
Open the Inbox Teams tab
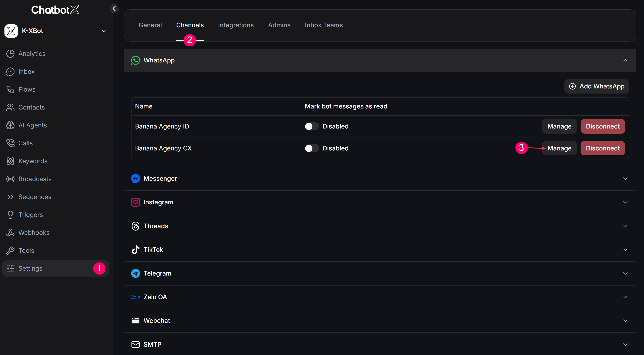(324, 25)
